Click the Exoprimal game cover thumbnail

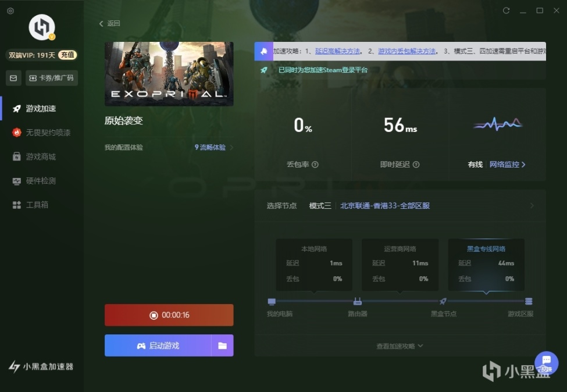coord(169,74)
